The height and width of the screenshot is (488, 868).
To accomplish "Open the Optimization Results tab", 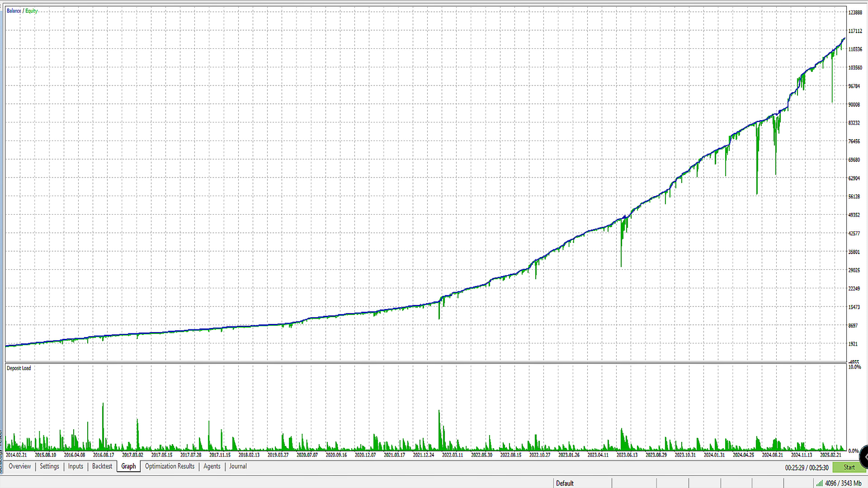I will pyautogui.click(x=170, y=466).
